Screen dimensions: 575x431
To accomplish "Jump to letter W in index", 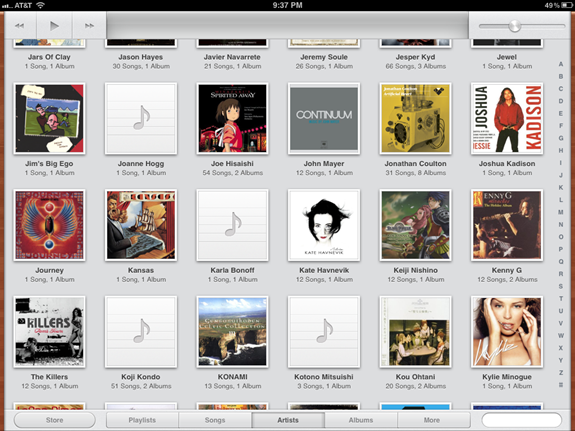I will click(561, 336).
